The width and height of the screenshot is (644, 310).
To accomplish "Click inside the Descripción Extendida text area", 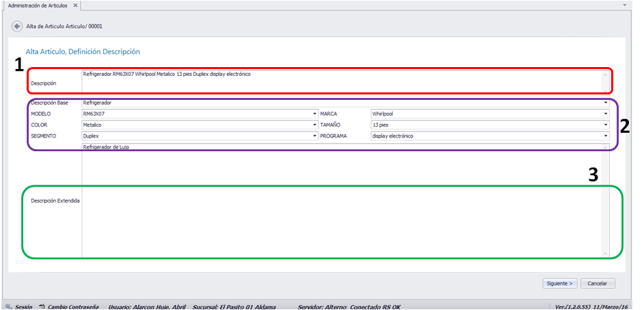I will point(342,201).
